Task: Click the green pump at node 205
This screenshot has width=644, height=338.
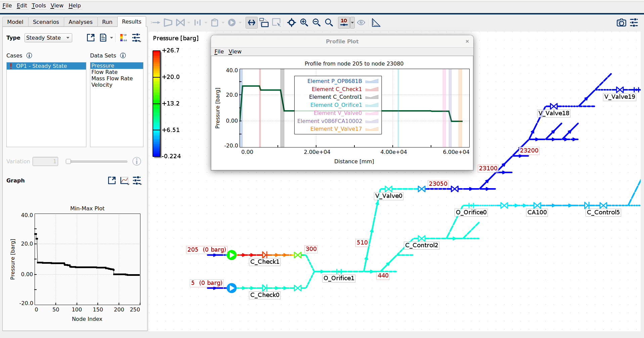Action: pos(231,255)
